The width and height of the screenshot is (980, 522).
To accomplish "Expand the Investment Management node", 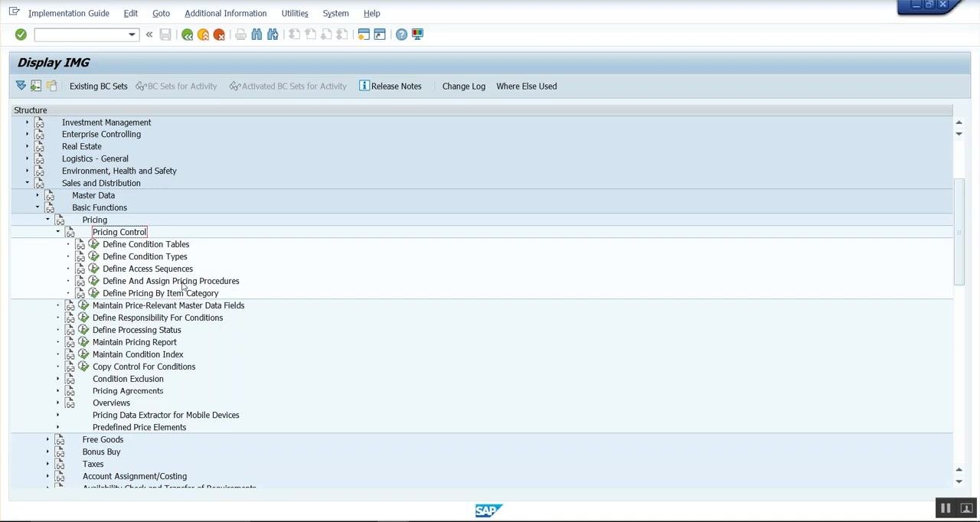I will (x=27, y=122).
